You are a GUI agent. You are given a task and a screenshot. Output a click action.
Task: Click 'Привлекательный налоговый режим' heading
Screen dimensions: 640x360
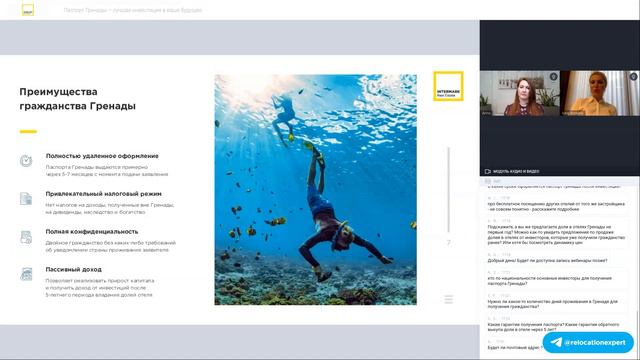pyautogui.click(x=104, y=194)
